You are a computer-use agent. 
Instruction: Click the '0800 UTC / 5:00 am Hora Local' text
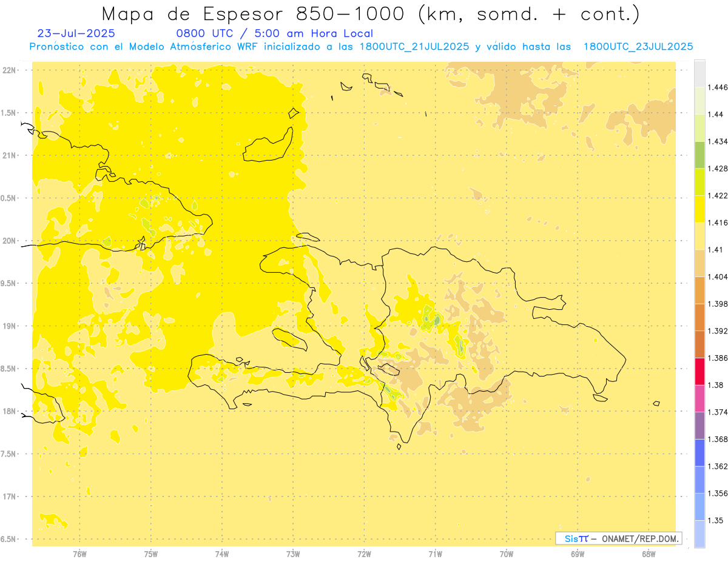point(274,33)
